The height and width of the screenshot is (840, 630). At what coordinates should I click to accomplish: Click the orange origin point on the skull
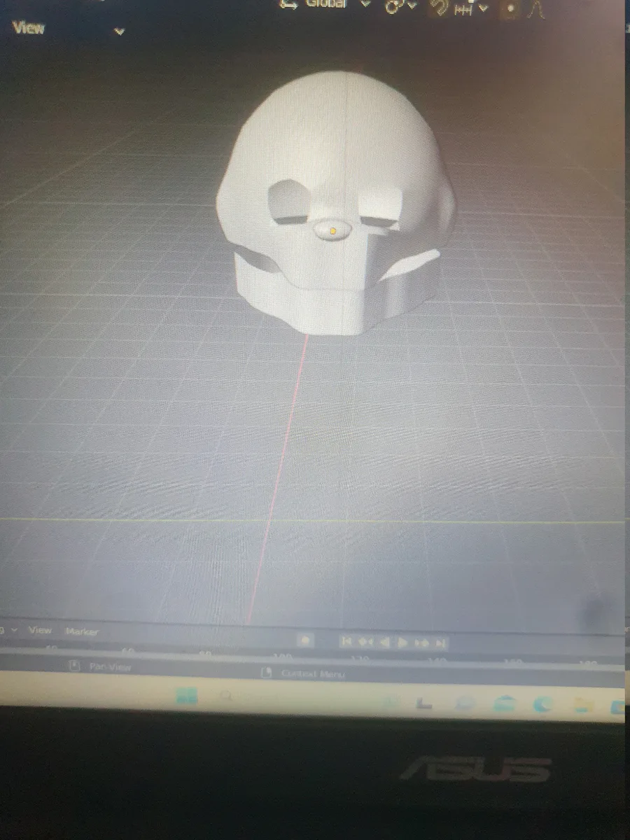333,230
